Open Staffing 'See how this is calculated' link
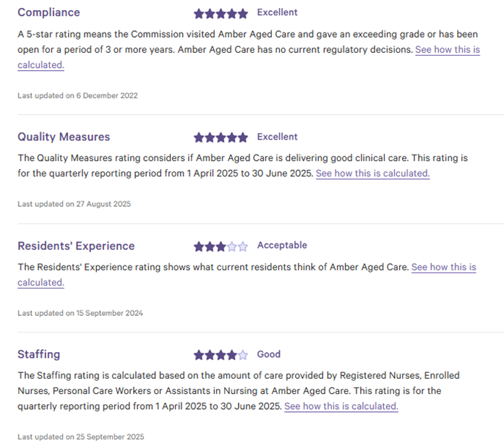The width and height of the screenshot is (504, 446). point(341,406)
